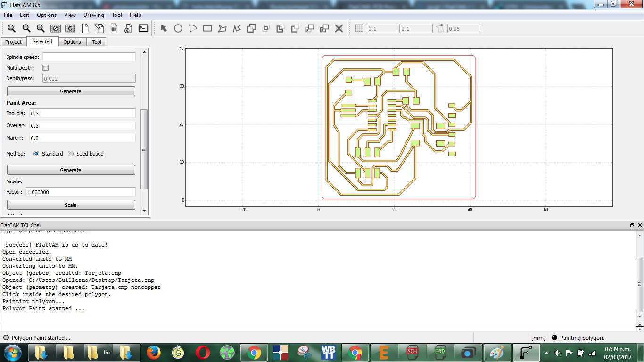Click the Delete Shape X icon
This screenshot has width=644, height=362.
pyautogui.click(x=339, y=28)
